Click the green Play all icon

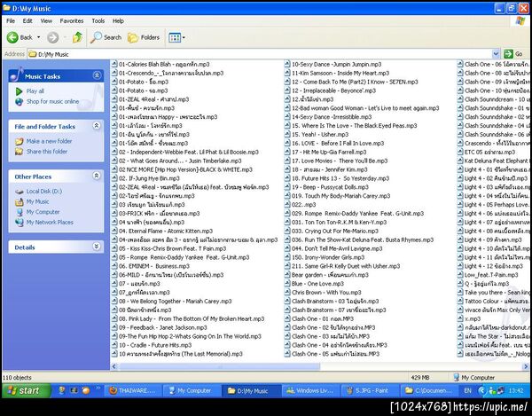19,91
